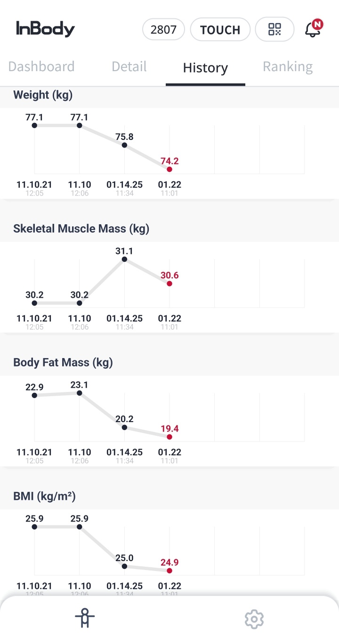Open the QR code scanner

pyautogui.click(x=274, y=30)
